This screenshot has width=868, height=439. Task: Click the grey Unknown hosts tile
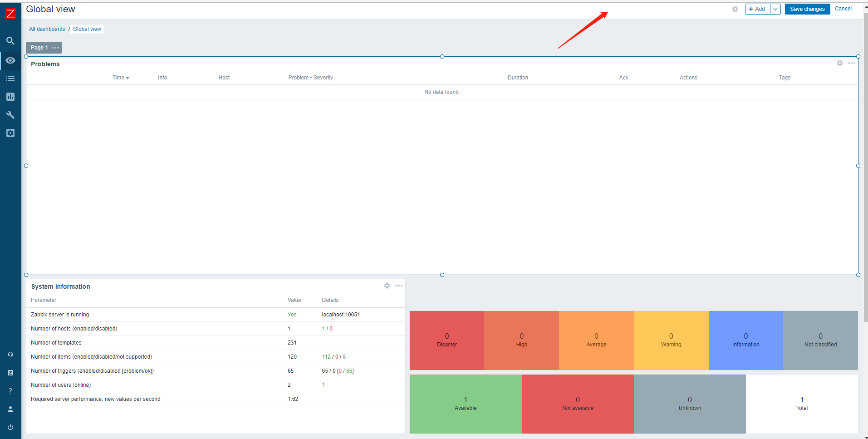click(690, 404)
